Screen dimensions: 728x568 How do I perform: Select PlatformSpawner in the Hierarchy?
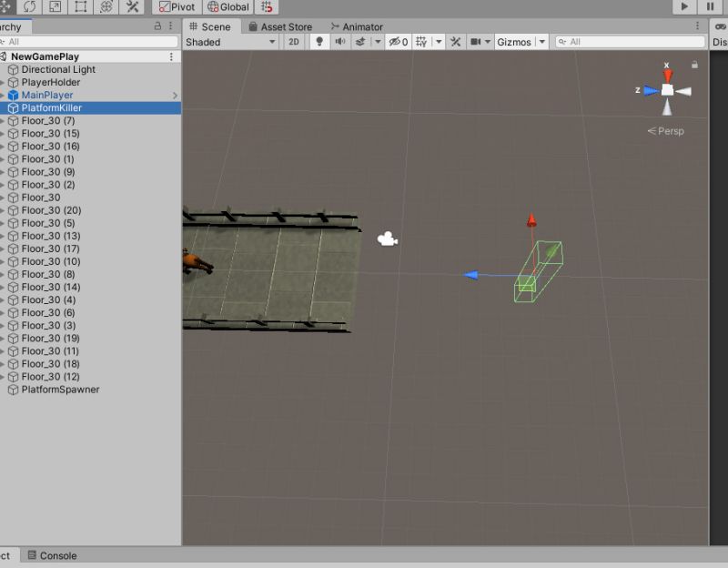click(x=59, y=390)
